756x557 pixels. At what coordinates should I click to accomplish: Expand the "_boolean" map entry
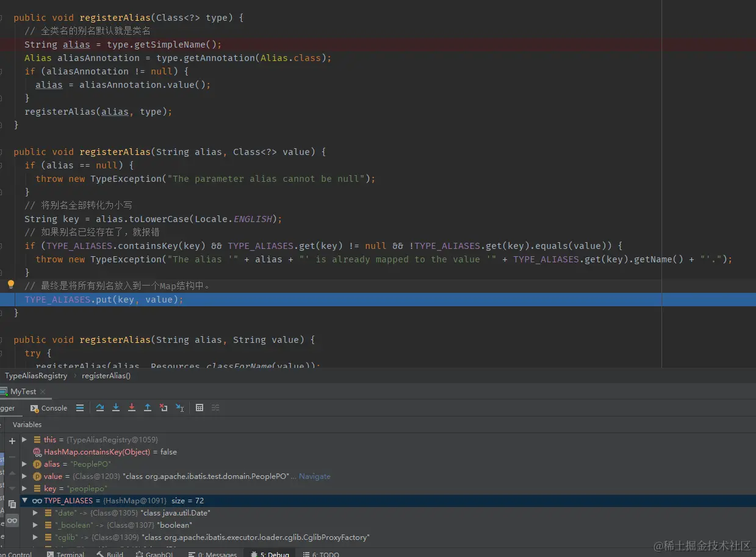click(x=35, y=525)
